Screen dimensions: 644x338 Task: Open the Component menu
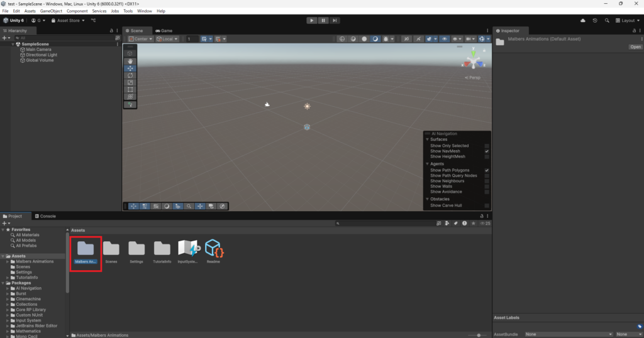point(77,11)
